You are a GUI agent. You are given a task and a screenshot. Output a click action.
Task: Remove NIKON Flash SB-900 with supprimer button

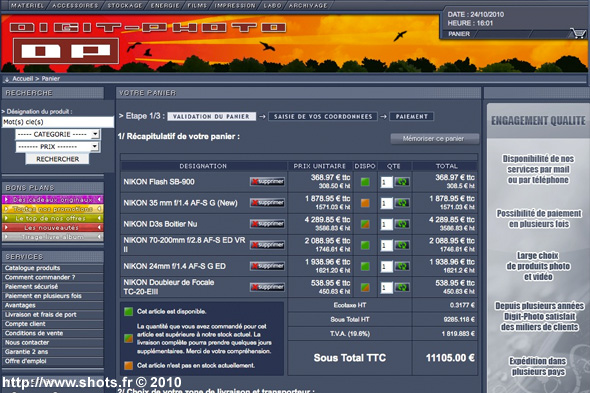point(267,182)
